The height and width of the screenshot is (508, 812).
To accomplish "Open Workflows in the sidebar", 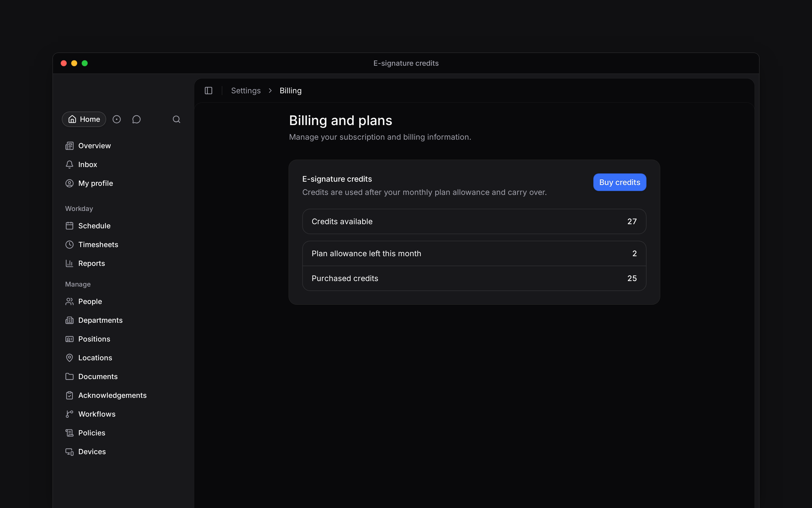I will tap(97, 414).
